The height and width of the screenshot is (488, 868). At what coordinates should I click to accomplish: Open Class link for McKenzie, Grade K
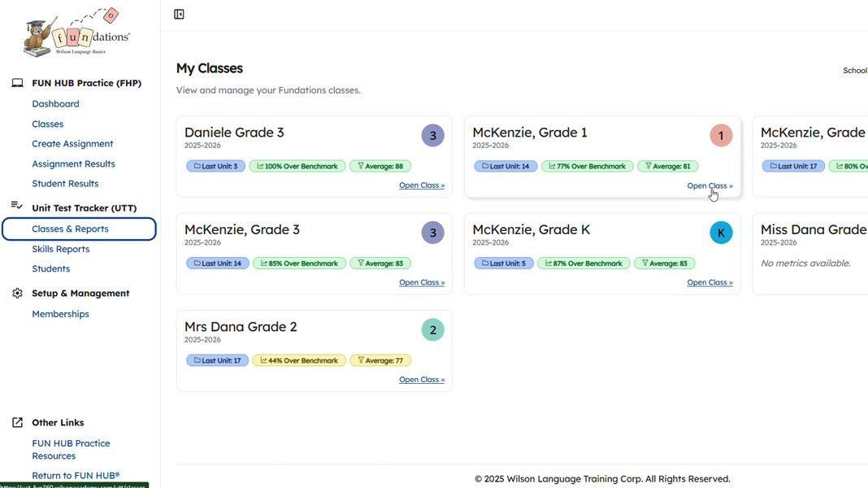(710, 282)
